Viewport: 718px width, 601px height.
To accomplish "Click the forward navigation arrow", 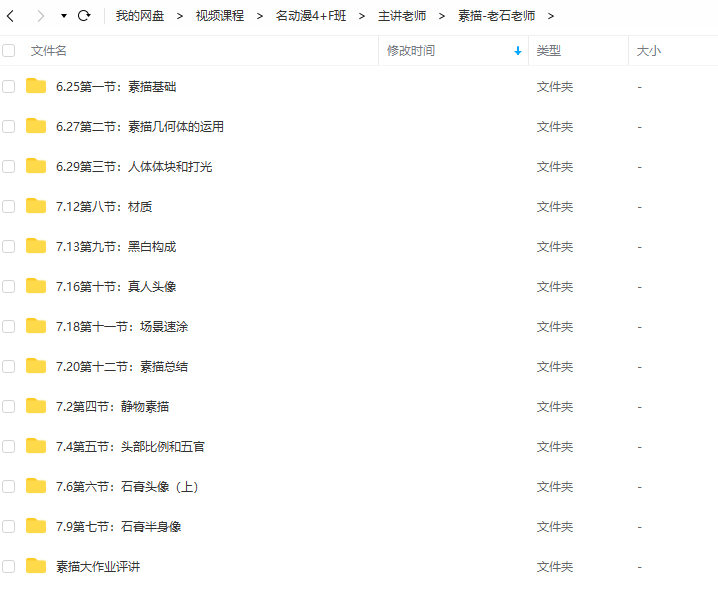I will (x=40, y=16).
